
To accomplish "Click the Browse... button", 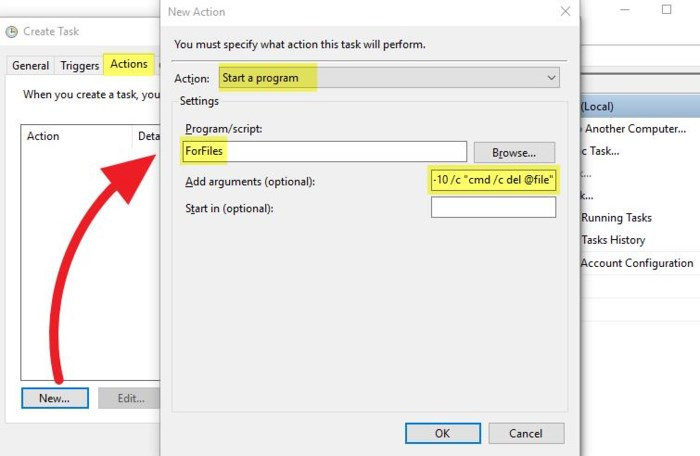I will point(514,153).
